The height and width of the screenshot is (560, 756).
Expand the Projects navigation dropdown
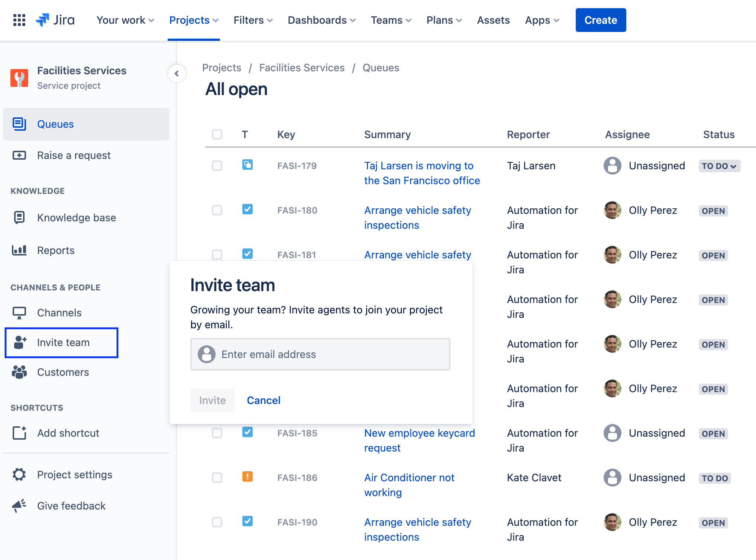[193, 20]
